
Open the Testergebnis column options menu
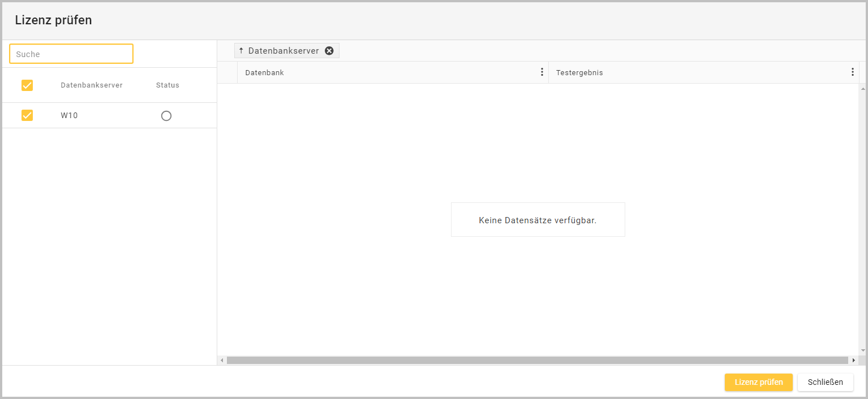[852, 72]
